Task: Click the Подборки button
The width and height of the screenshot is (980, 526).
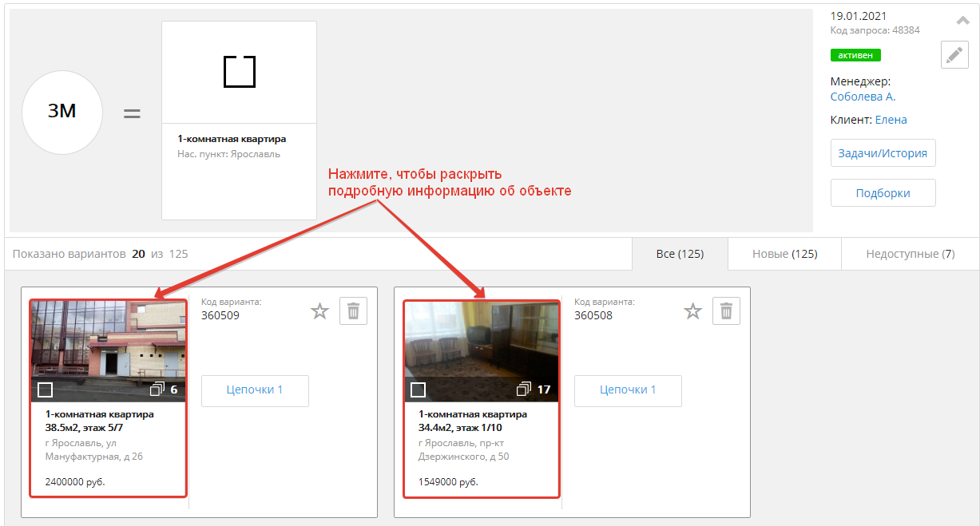Action: [x=883, y=193]
